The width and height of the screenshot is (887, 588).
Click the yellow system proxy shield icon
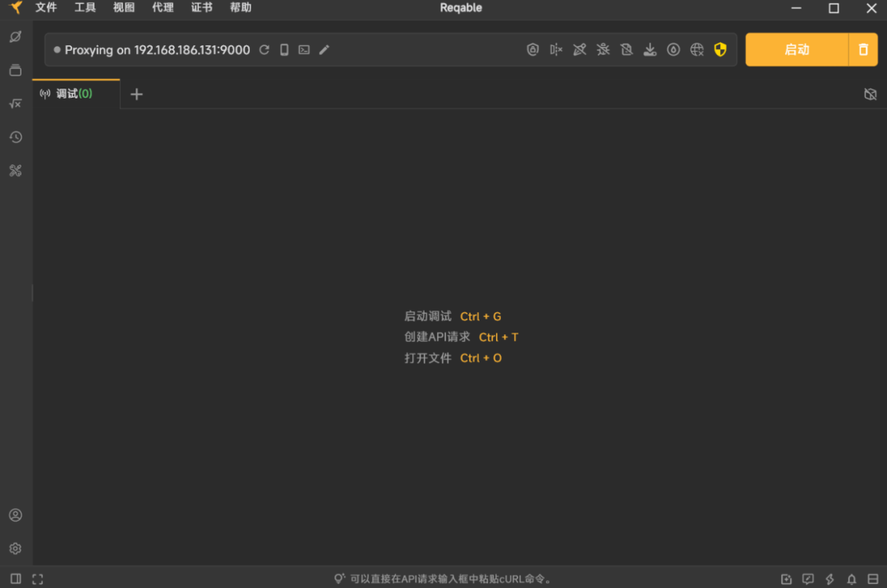(x=720, y=50)
